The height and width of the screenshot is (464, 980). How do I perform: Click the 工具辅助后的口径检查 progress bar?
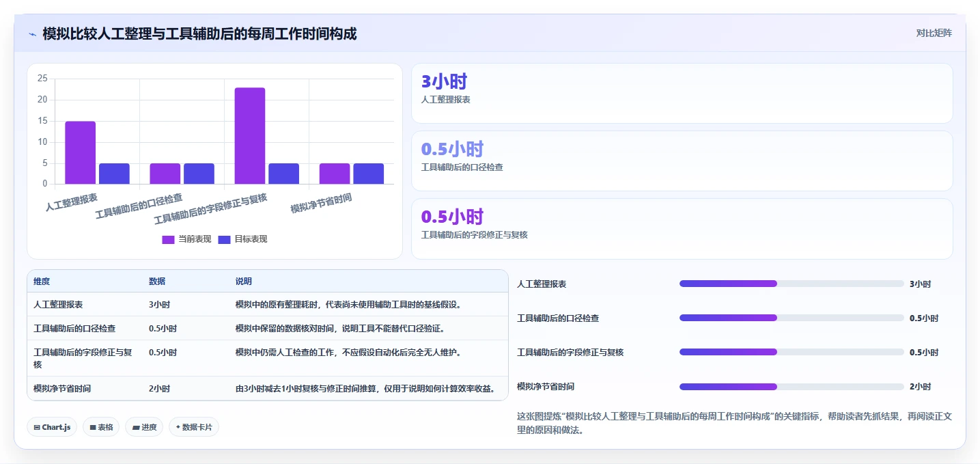[x=792, y=318]
